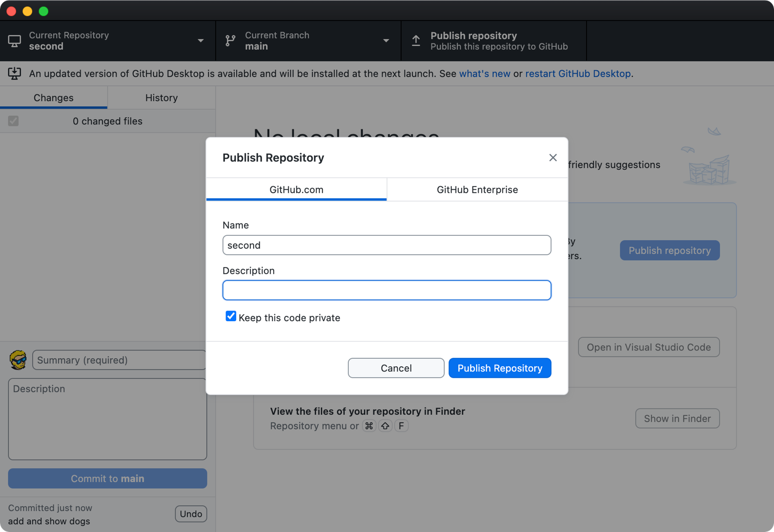Click the git branch icon

point(230,41)
